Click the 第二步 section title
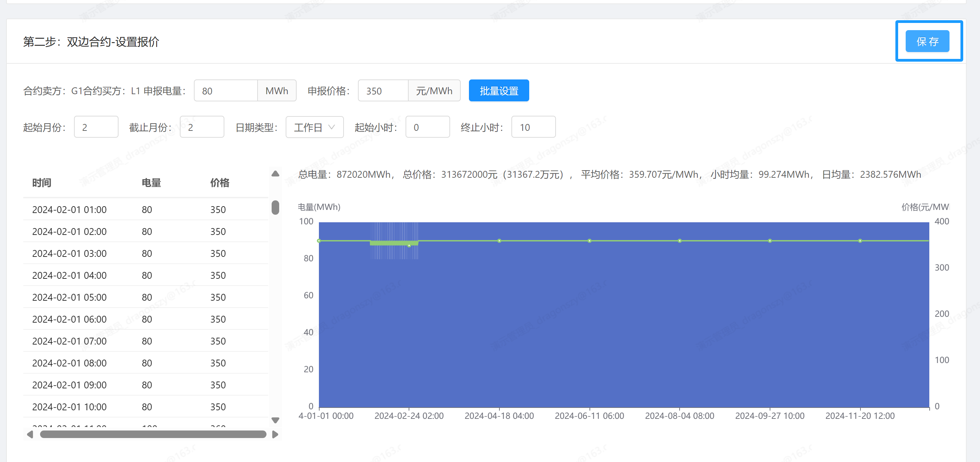This screenshot has width=980, height=462. click(91, 41)
